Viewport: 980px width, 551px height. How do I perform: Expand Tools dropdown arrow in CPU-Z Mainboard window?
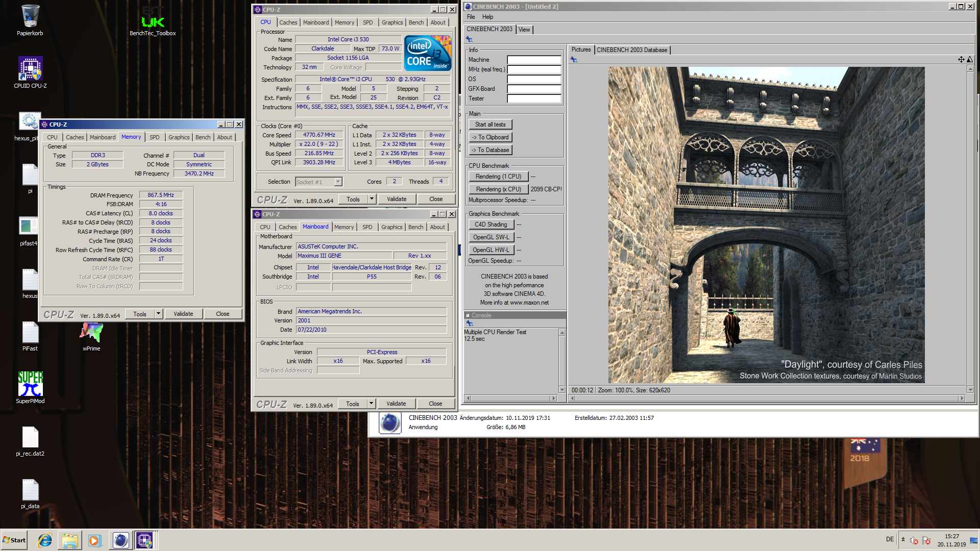click(x=371, y=404)
